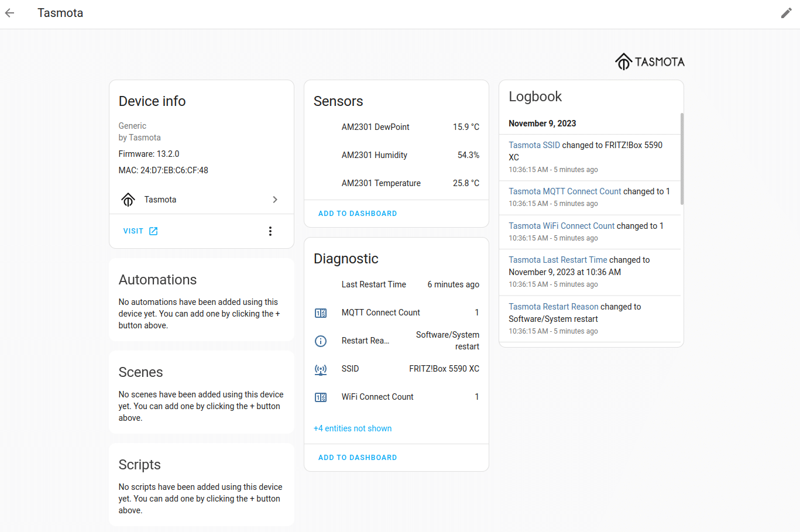Click the WiFi Connect Count counter icon

[321, 397]
